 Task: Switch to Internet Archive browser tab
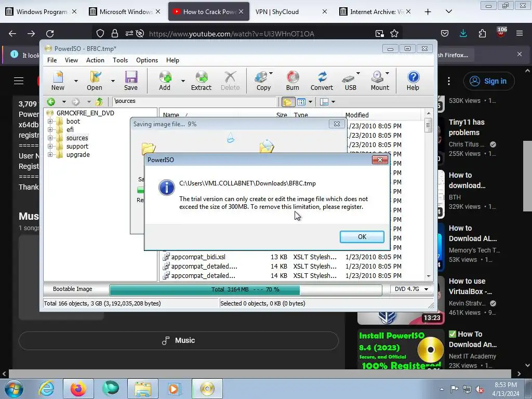pos(376,11)
